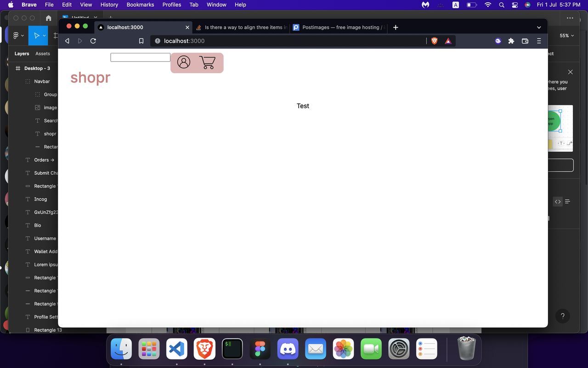This screenshot has height=368, width=588.
Task: Open Launchpad from the Dock
Action: click(149, 349)
